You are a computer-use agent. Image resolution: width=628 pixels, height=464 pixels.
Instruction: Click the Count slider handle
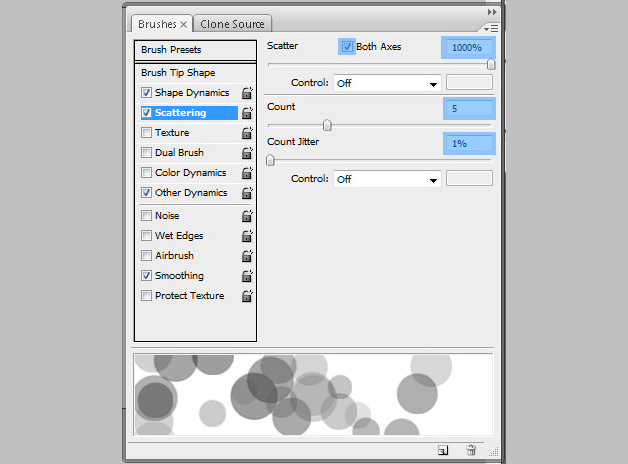click(327, 125)
